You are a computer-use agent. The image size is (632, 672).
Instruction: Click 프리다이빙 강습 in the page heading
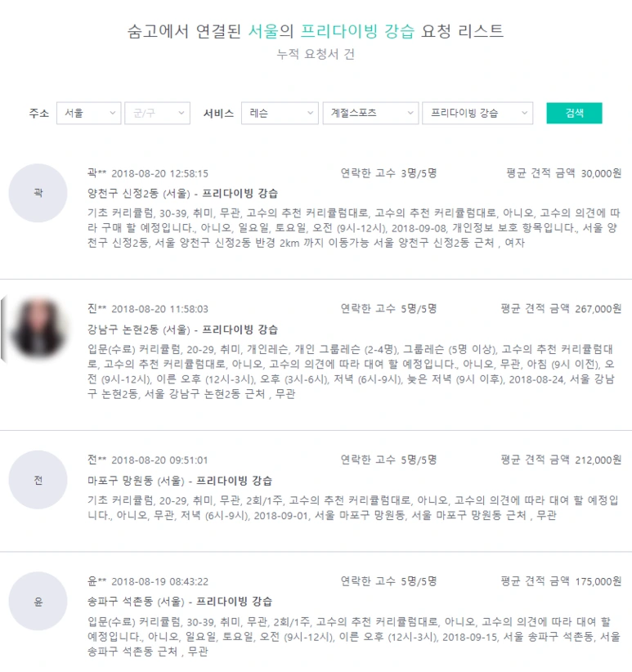click(357, 31)
